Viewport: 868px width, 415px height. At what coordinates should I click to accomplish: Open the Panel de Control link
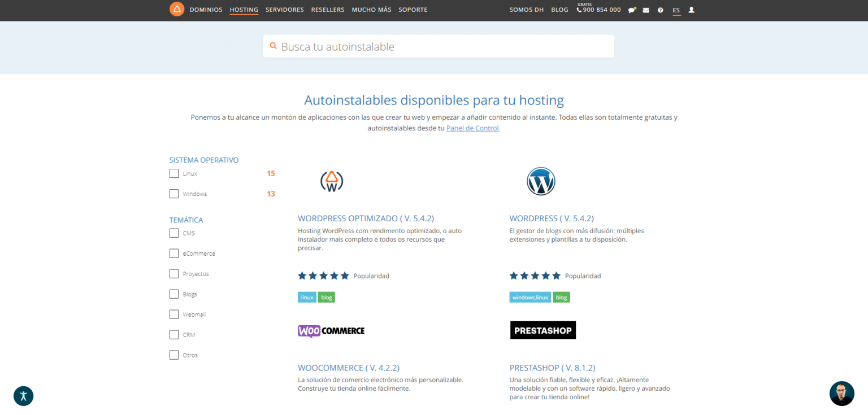coord(472,128)
